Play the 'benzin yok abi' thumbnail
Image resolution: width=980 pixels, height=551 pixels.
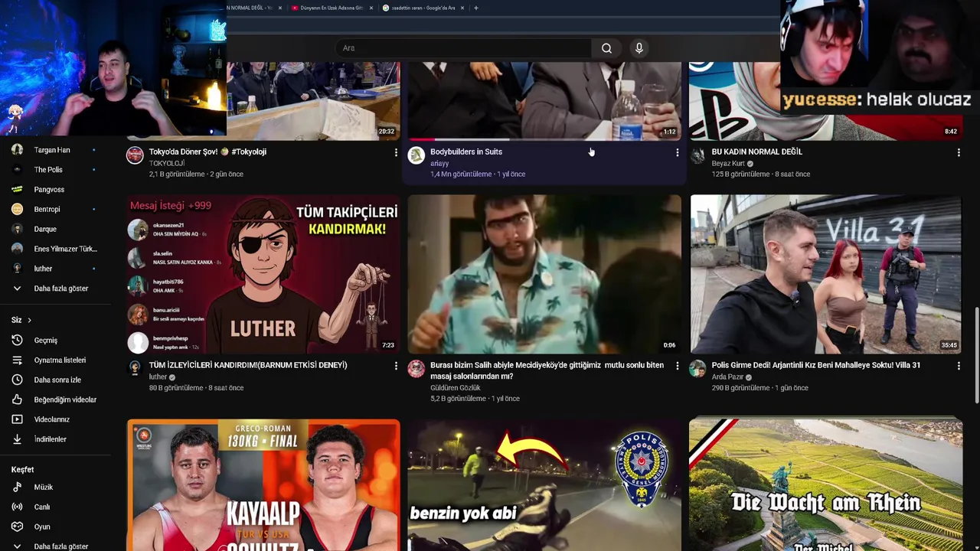(544, 485)
